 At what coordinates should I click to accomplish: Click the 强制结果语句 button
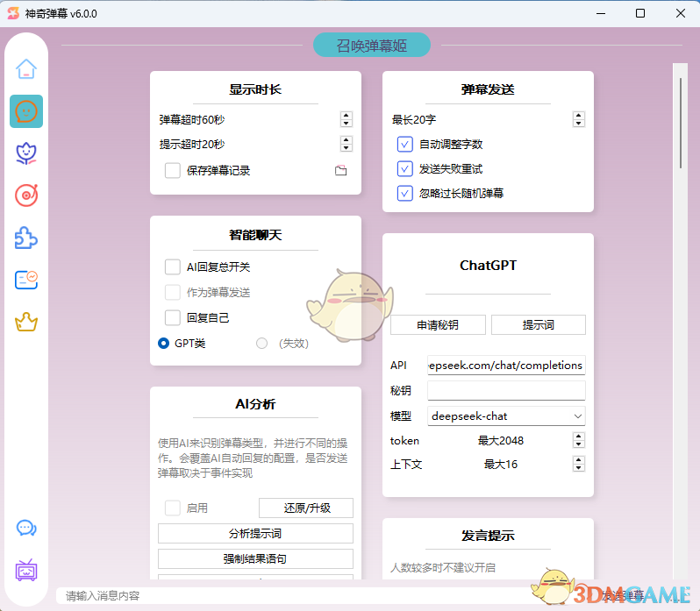coord(255,558)
